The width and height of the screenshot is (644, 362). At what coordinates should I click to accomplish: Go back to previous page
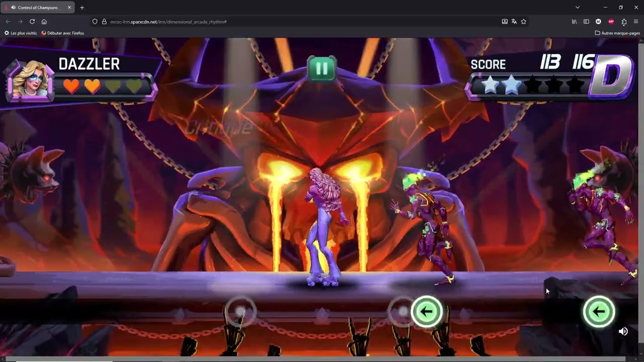8,22
